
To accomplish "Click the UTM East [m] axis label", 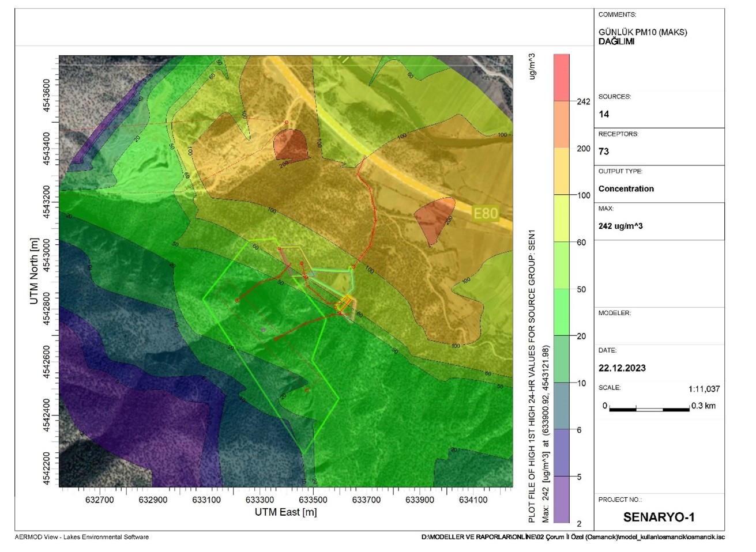I will (x=285, y=512).
